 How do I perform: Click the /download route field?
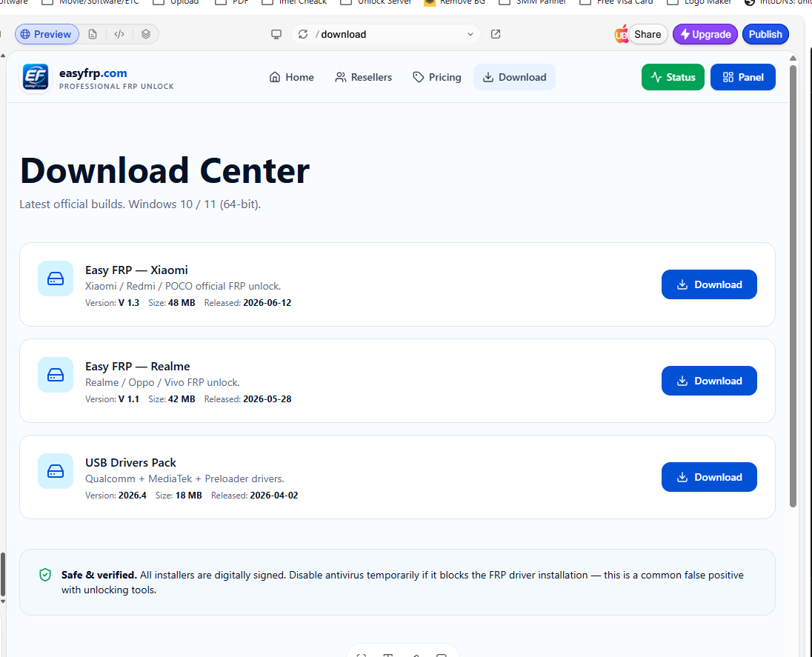tap(386, 34)
